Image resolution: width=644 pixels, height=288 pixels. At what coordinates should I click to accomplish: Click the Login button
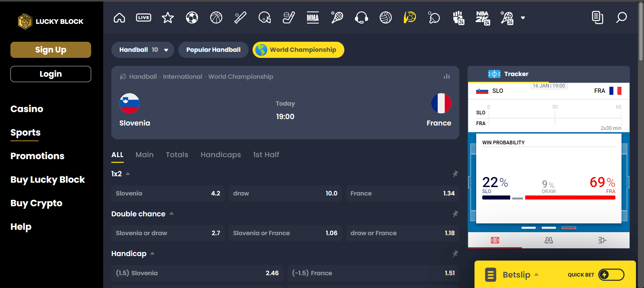pos(51,74)
